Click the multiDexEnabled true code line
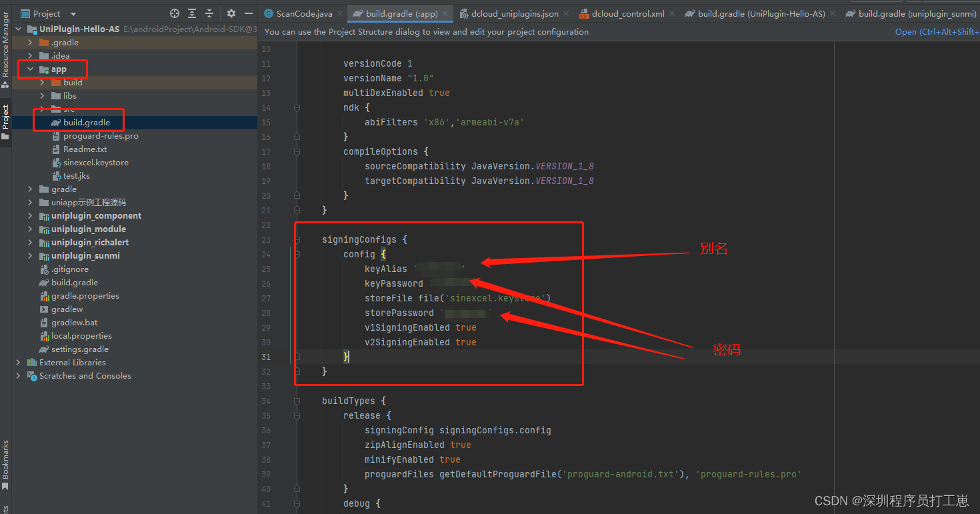The height and width of the screenshot is (514, 980). click(x=397, y=93)
